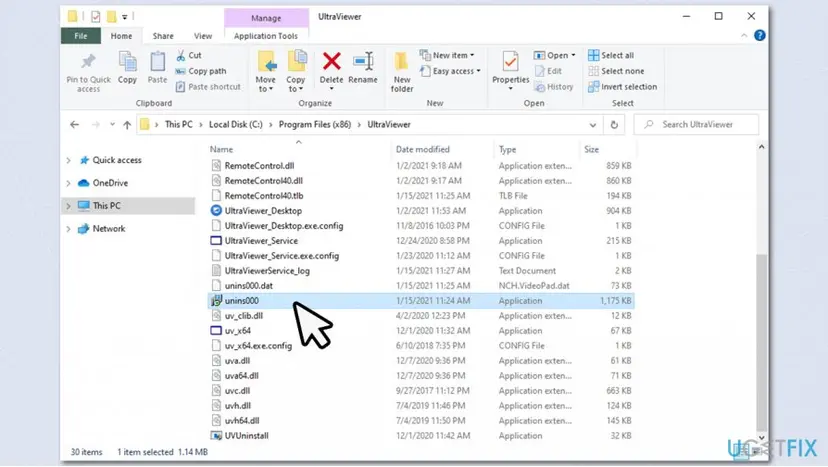The height and width of the screenshot is (467, 828).
Task: Click Quick Access Toolbar properties checkmark icon
Action: click(x=96, y=16)
